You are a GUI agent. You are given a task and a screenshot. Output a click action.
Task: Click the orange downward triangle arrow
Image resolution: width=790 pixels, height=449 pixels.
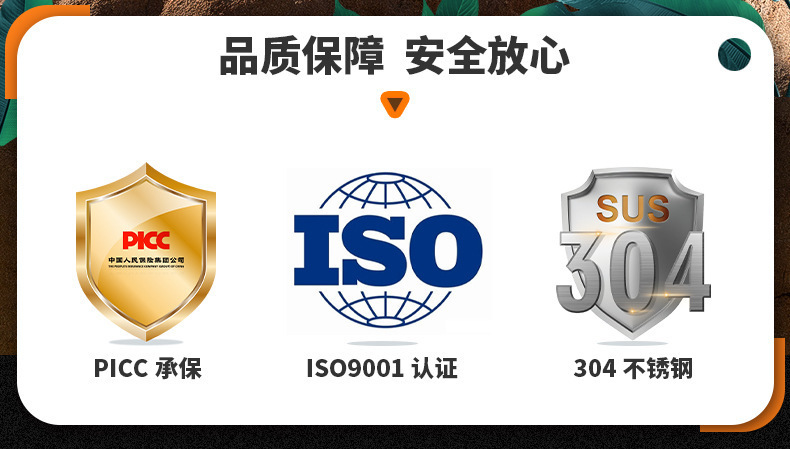tap(395, 104)
